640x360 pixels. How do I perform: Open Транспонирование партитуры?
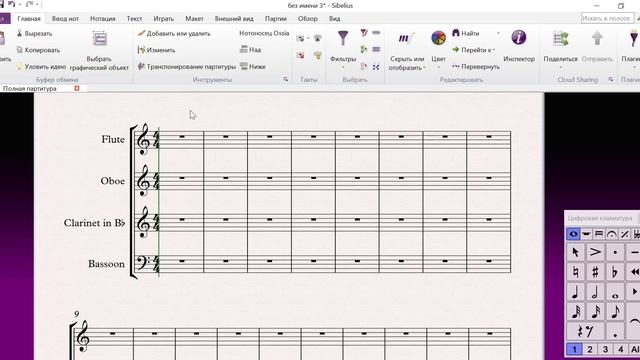click(x=187, y=67)
